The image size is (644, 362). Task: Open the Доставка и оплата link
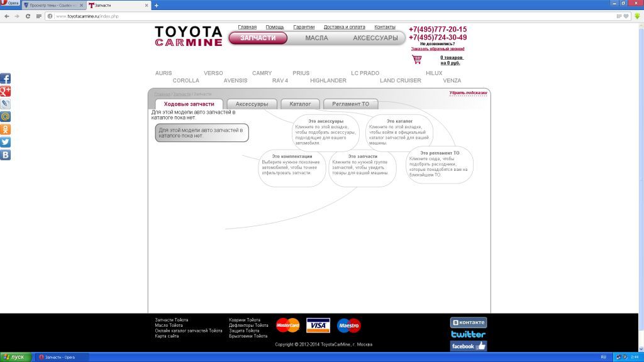[344, 27]
